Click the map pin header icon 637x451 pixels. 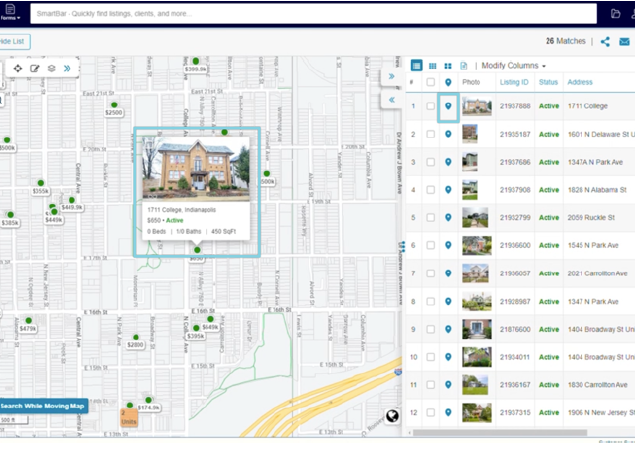448,82
